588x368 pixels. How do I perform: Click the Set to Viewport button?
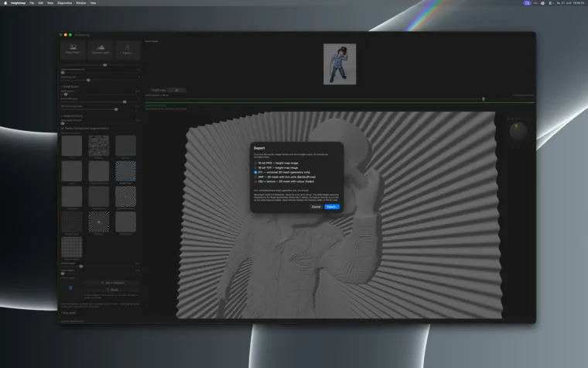click(x=112, y=283)
